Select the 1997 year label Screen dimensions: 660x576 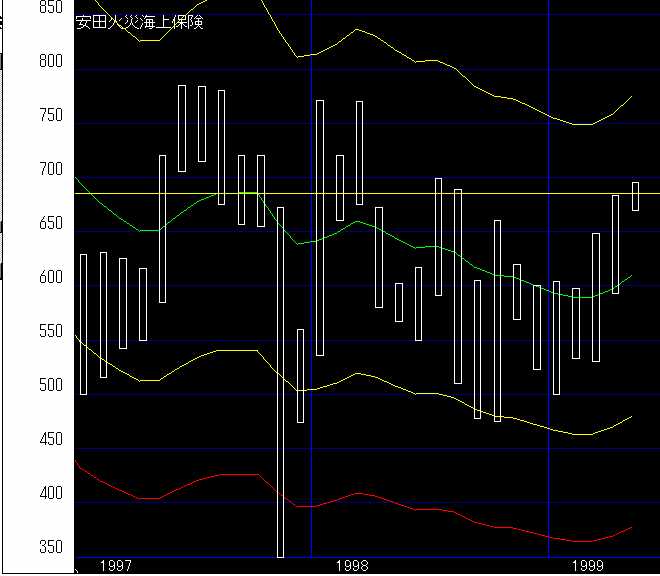(116, 566)
